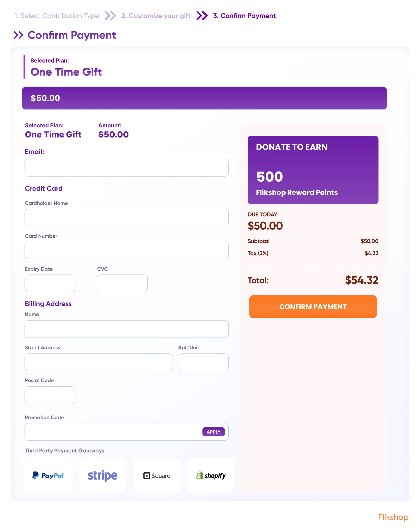The image size is (420, 531).
Task: Click into the Card Number field
Action: tap(126, 250)
